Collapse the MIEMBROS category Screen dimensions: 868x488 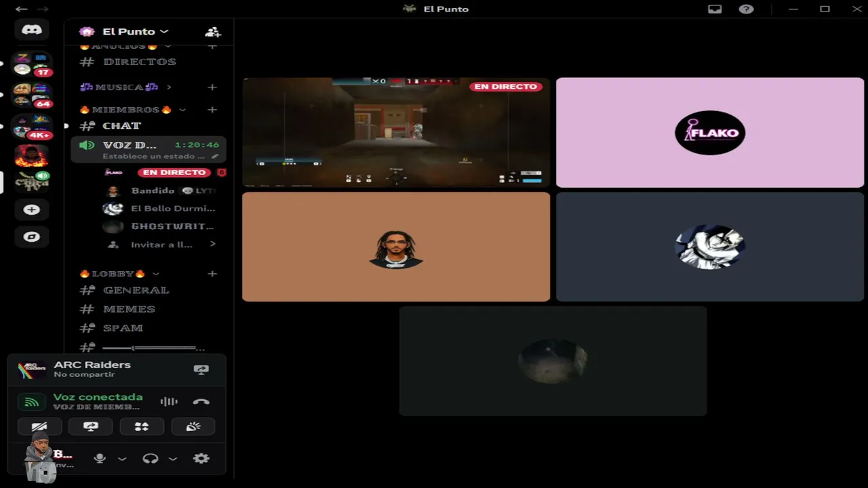point(132,109)
